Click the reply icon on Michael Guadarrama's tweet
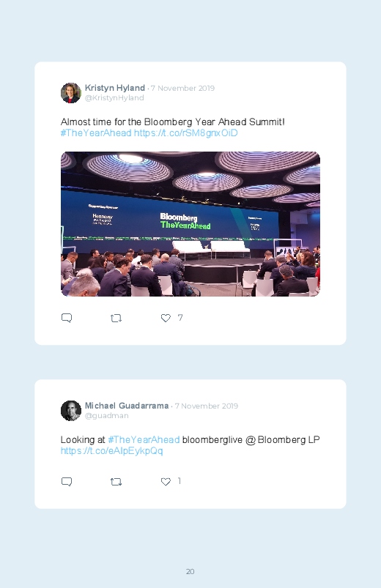381x588 pixels. (x=67, y=482)
